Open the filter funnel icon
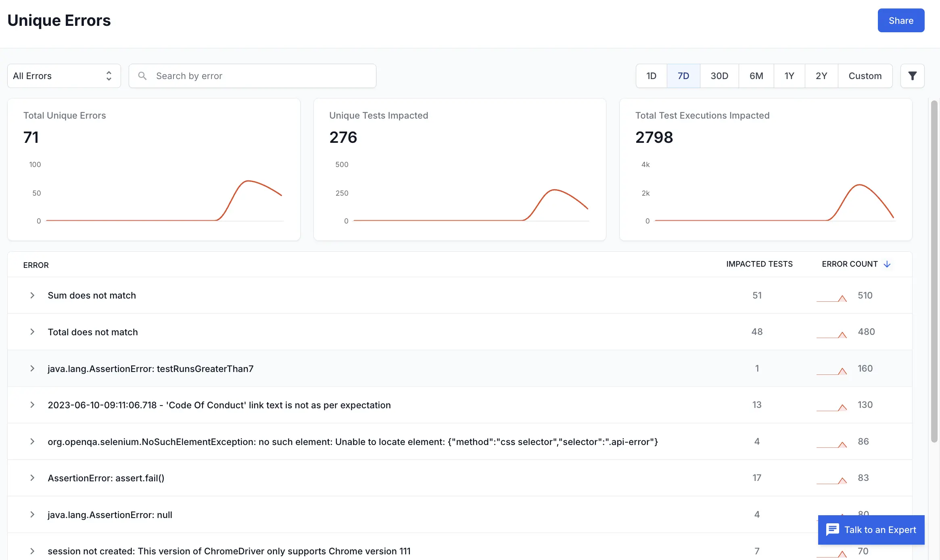This screenshot has width=940, height=560. [x=912, y=76]
